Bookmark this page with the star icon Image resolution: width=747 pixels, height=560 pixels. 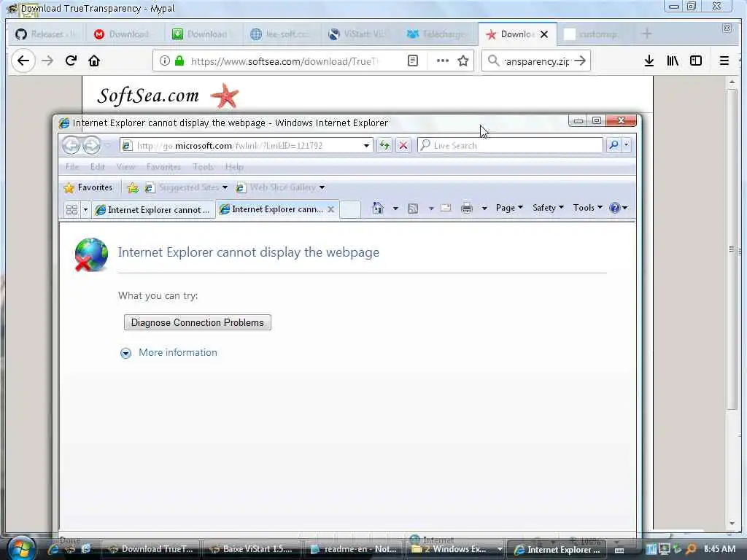coord(463,61)
